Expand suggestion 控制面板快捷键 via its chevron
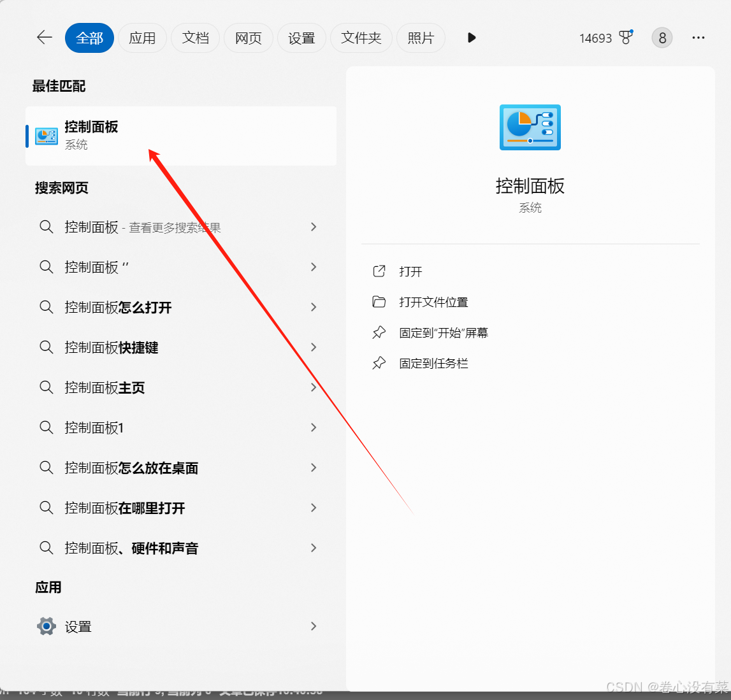Screen dimensions: 731x700 pyautogui.click(x=313, y=347)
